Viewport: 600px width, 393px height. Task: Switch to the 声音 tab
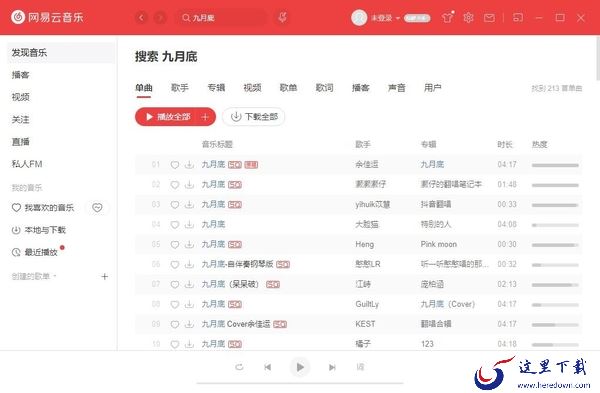(x=397, y=88)
